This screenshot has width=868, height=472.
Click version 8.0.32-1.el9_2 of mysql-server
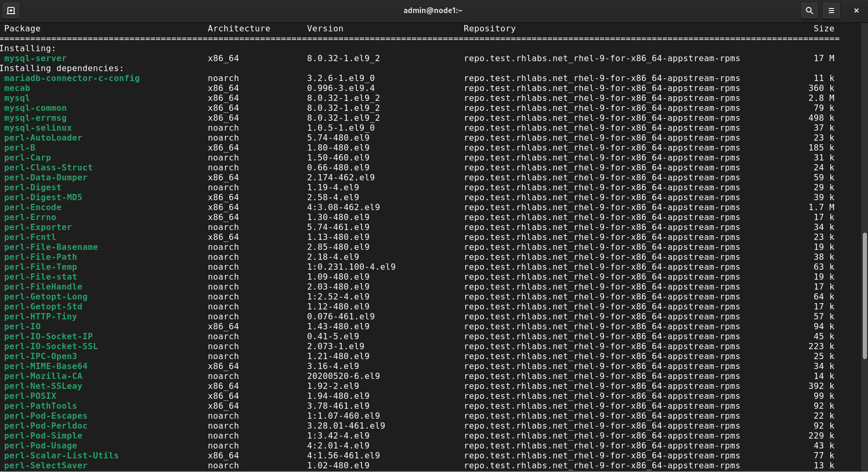pos(344,59)
